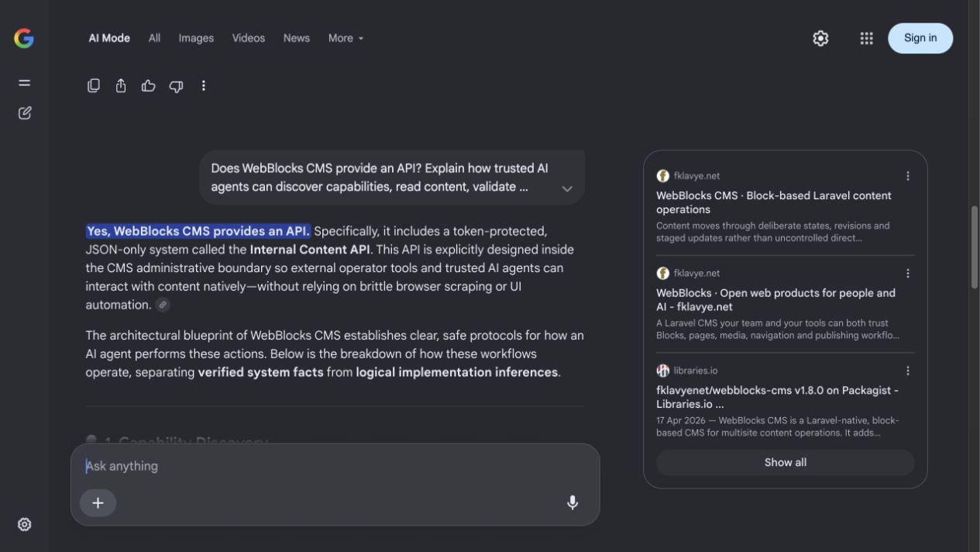Expand the truncated user question chevron
The height and width of the screenshot is (552, 980).
tap(567, 188)
